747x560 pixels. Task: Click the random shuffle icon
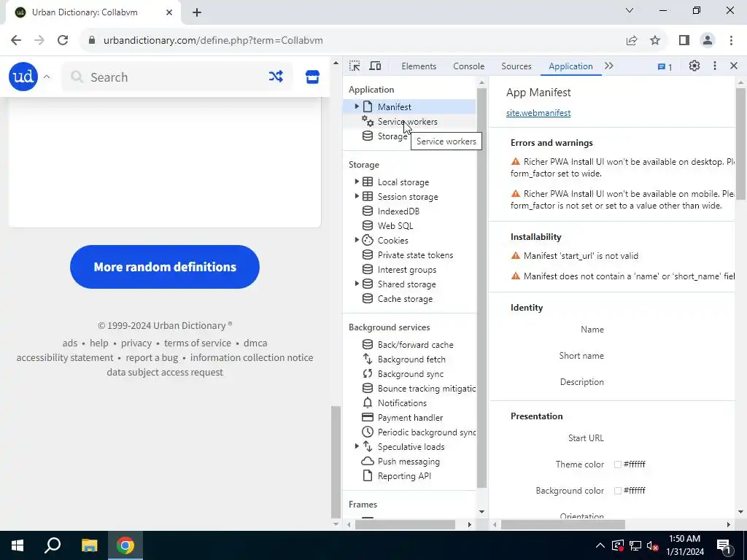(276, 76)
